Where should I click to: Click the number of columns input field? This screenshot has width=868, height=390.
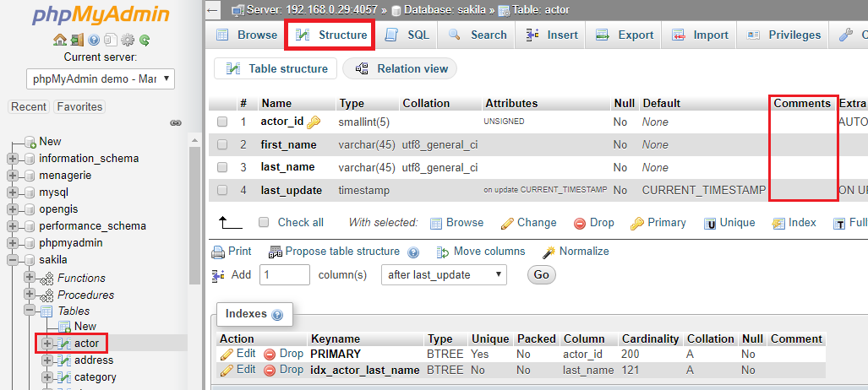pos(284,274)
